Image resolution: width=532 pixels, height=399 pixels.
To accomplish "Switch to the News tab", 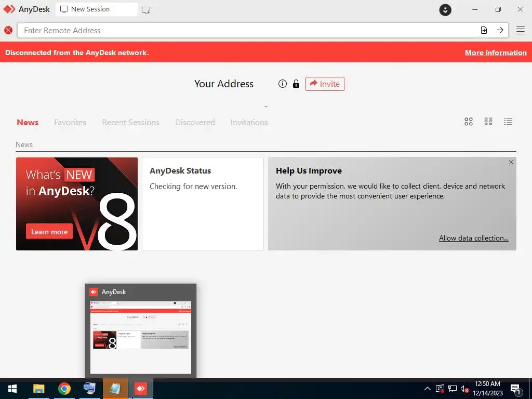I will coord(28,122).
